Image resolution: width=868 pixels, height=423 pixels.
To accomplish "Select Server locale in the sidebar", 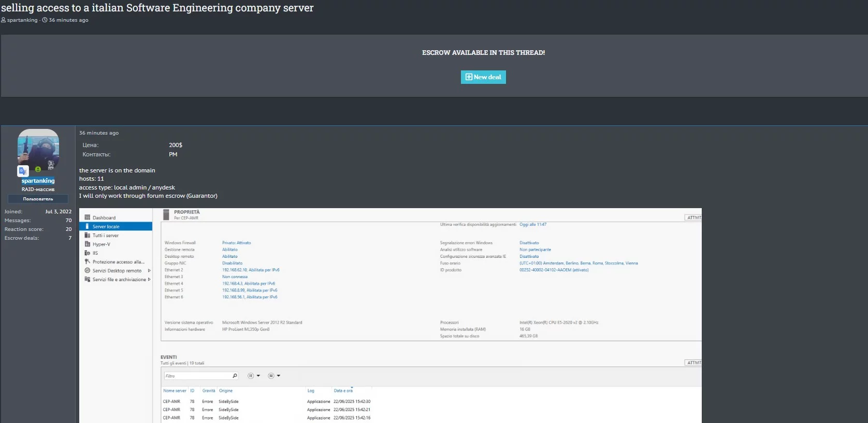I will tap(106, 227).
